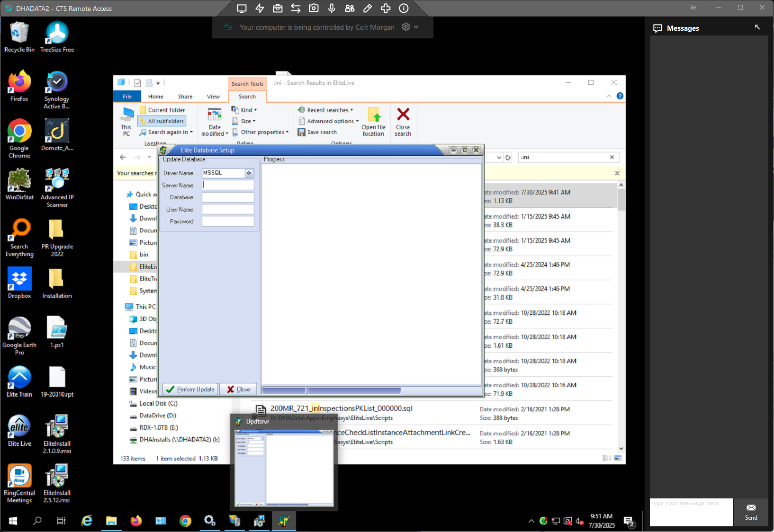
Task: Open the annotation pen tool icon
Action: [x=368, y=8]
